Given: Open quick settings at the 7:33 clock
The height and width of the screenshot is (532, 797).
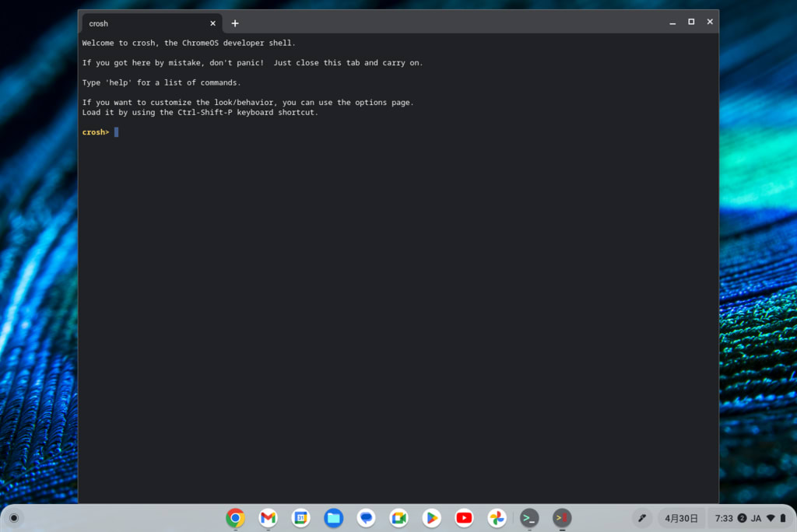Looking at the screenshot, I should point(724,518).
